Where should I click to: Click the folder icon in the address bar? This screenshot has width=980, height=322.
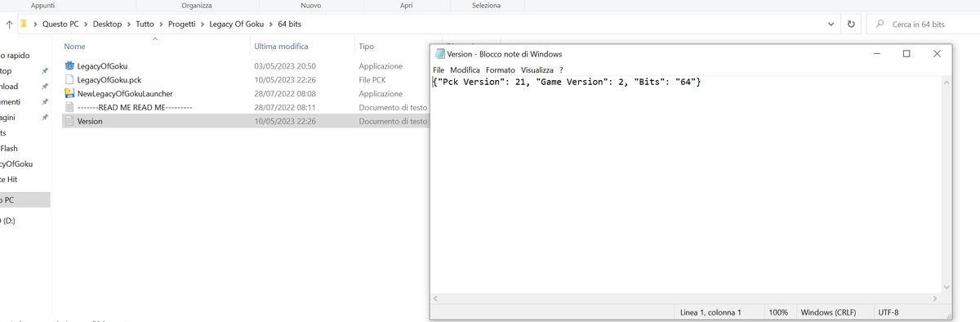point(24,25)
